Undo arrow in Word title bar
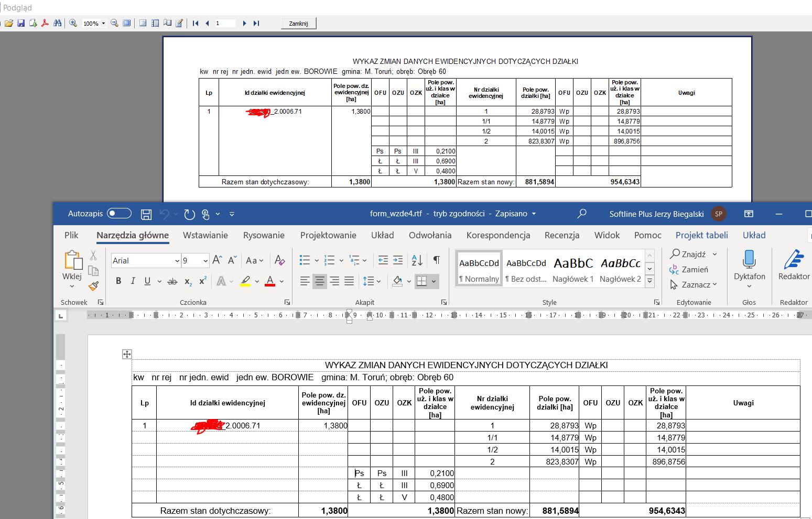 (165, 214)
